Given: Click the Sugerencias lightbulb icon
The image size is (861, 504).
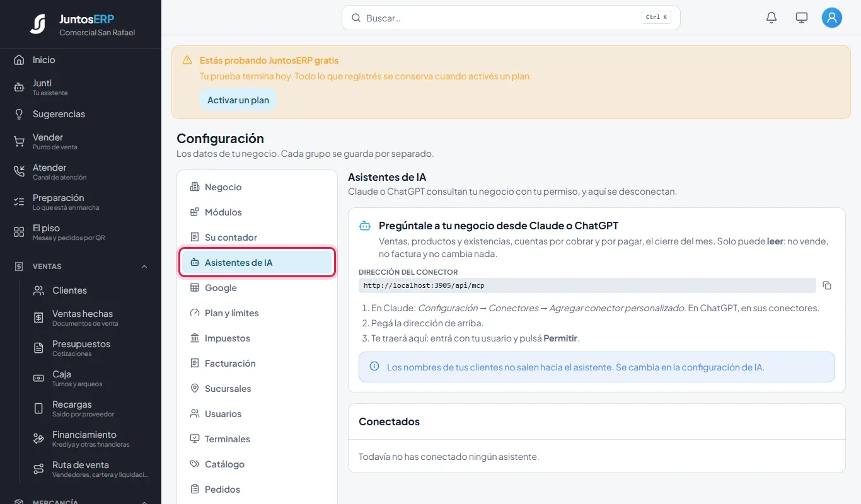Looking at the screenshot, I should pyautogui.click(x=19, y=114).
